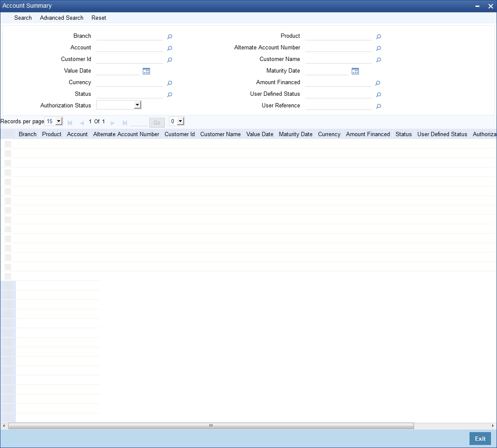The height and width of the screenshot is (448, 497).
Task: Sort by Amount Financed column header
Action: (368, 134)
